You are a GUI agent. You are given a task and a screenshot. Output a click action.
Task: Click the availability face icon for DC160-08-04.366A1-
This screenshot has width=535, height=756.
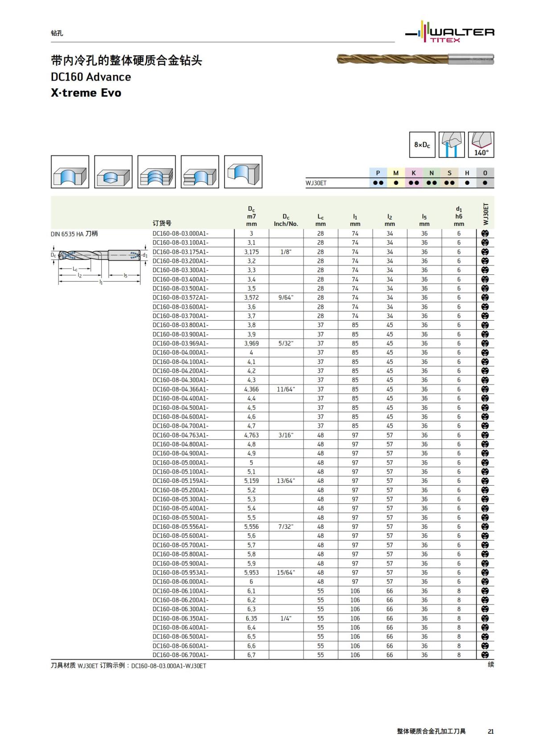pyautogui.click(x=485, y=389)
